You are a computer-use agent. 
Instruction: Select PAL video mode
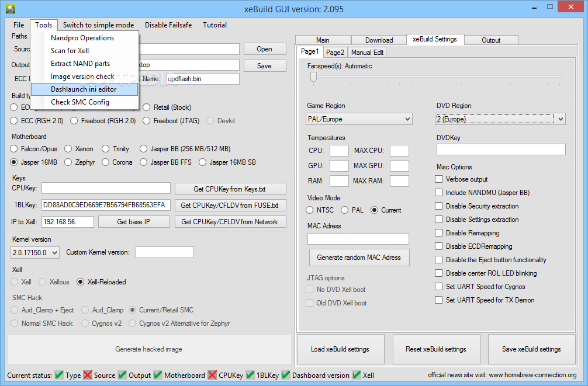345,210
